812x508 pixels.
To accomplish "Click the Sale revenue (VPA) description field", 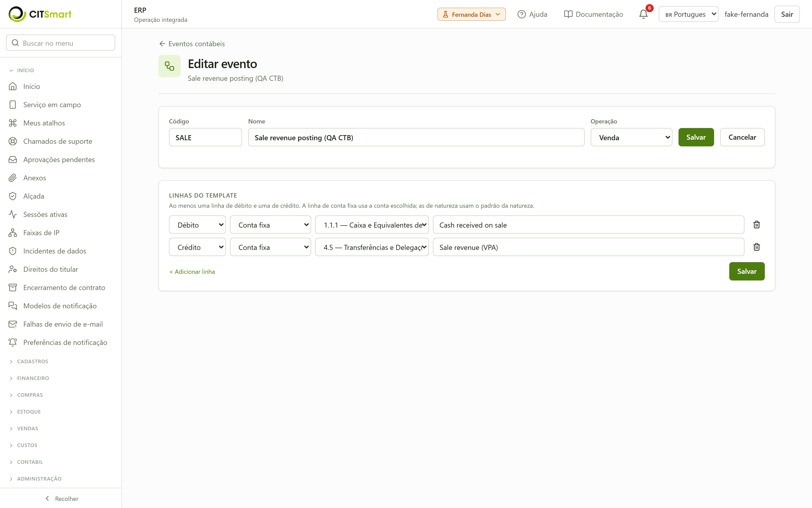I will tap(588, 247).
